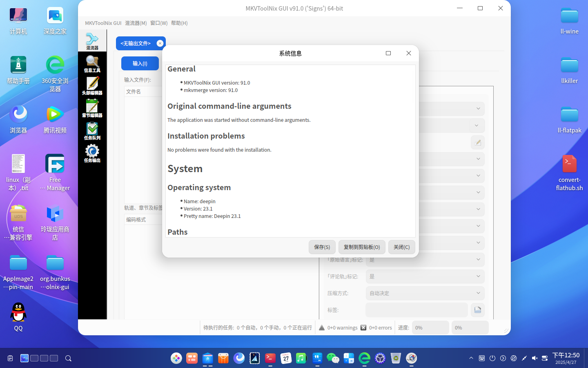588x368 pixels.
Task: Open the Free Manager desktop icon
Action: 55,173
